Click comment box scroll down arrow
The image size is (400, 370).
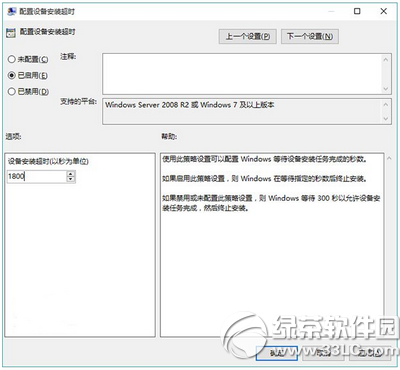point(386,89)
